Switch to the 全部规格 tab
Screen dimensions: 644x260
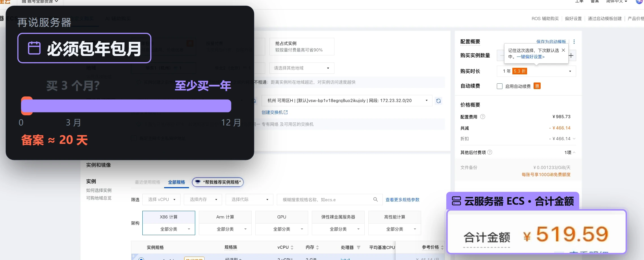click(177, 182)
